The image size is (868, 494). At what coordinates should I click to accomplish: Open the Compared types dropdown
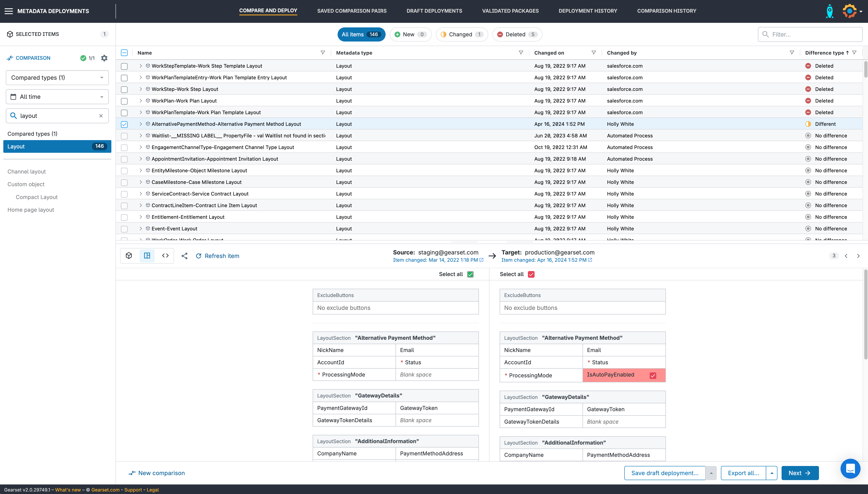(57, 78)
